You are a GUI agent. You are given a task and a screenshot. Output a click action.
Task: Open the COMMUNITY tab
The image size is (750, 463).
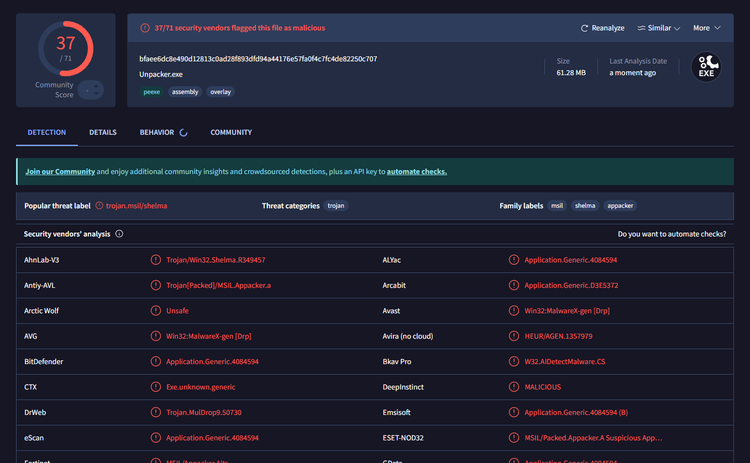coord(231,132)
